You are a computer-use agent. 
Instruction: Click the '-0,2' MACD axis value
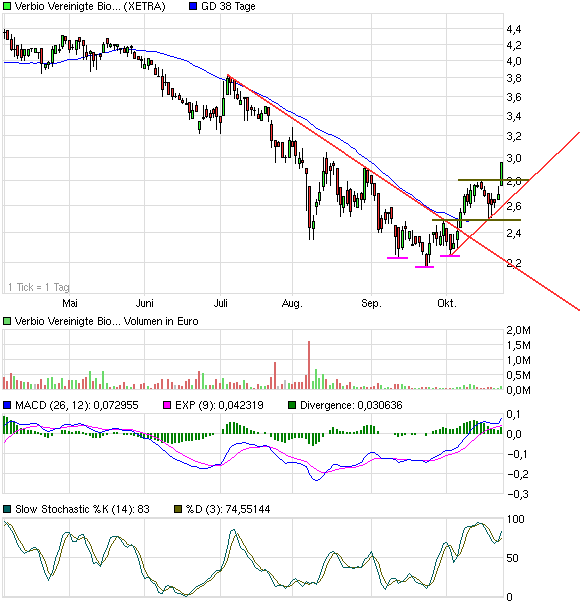pyautogui.click(x=517, y=474)
